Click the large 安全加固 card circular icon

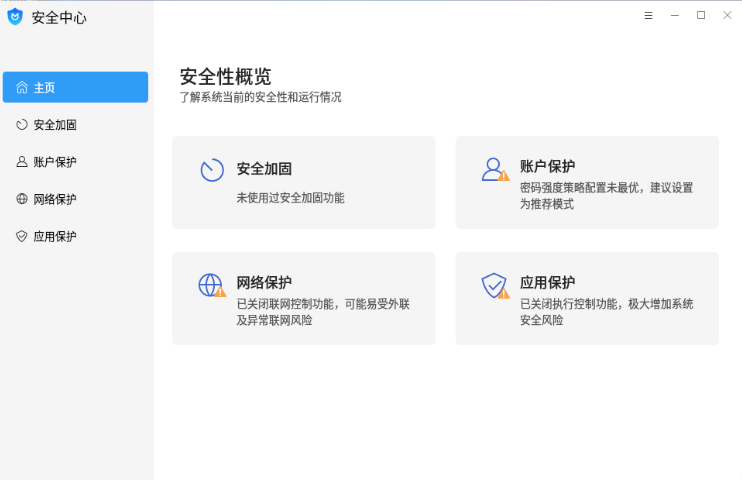tap(212, 170)
